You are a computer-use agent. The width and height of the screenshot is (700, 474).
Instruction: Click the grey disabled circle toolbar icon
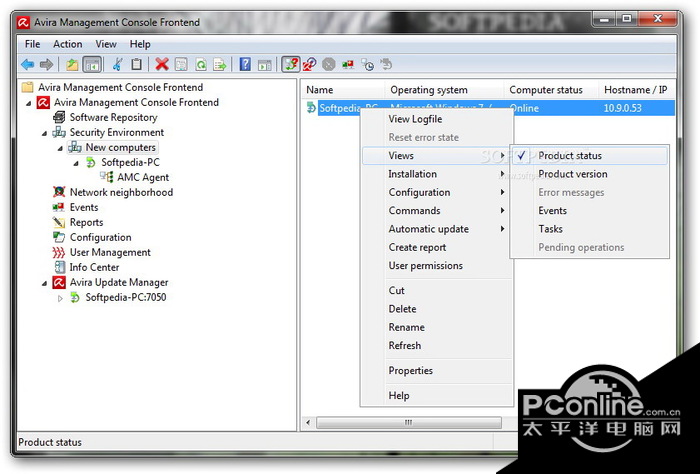(x=329, y=64)
